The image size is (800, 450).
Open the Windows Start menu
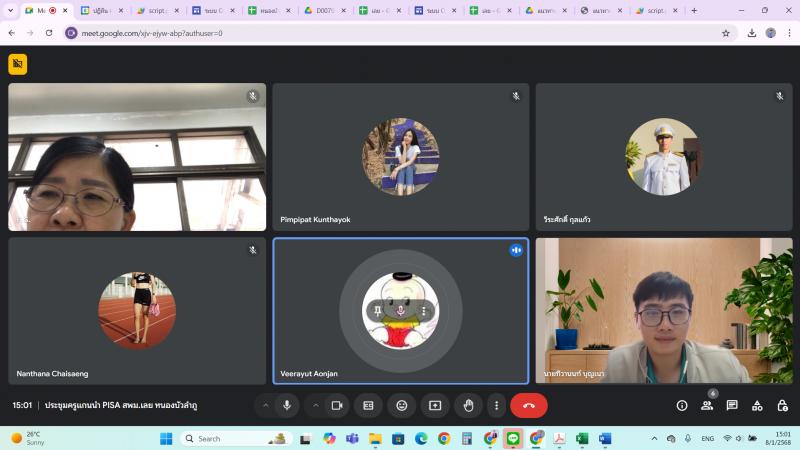(x=166, y=439)
